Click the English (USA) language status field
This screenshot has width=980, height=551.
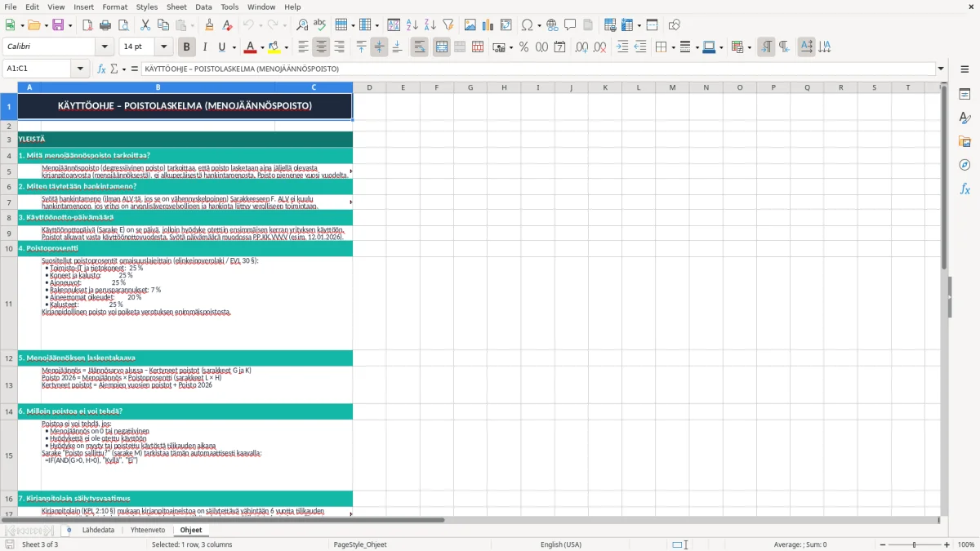(561, 544)
